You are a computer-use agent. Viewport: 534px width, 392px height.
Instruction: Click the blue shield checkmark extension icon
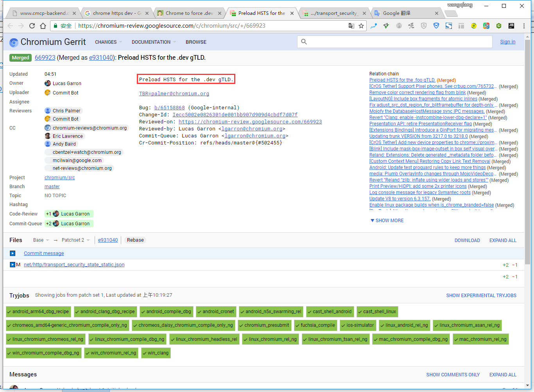point(436,26)
